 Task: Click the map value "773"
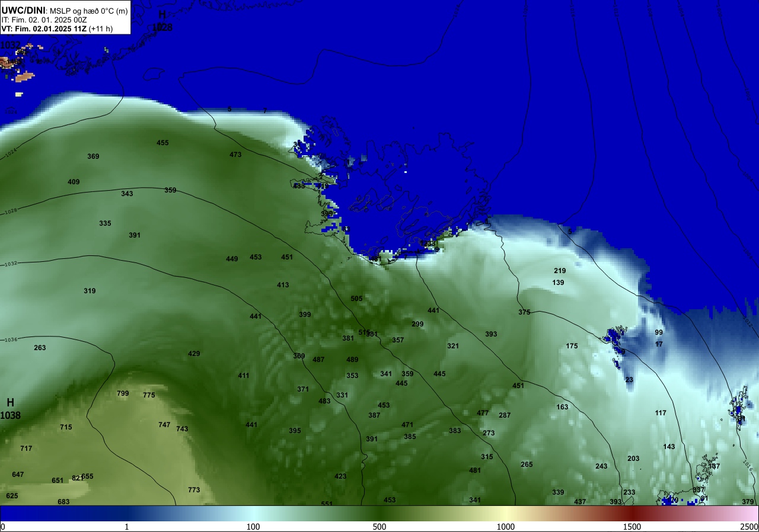[x=194, y=490]
